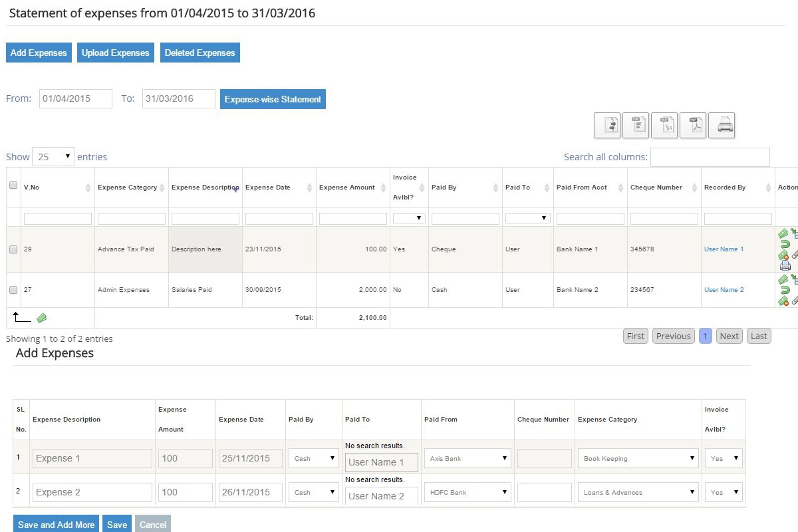
Task: Export the statement as a PDF file
Action: point(693,125)
